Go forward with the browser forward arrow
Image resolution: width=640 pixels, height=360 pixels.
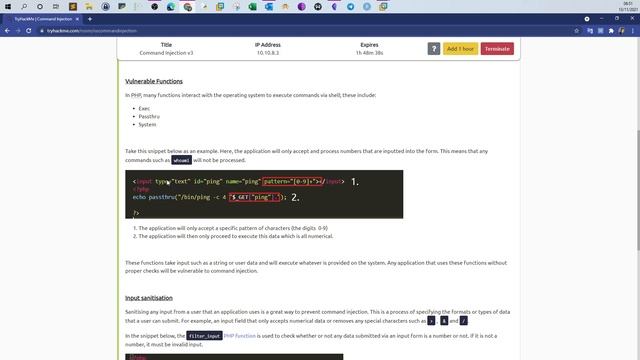coord(18,31)
